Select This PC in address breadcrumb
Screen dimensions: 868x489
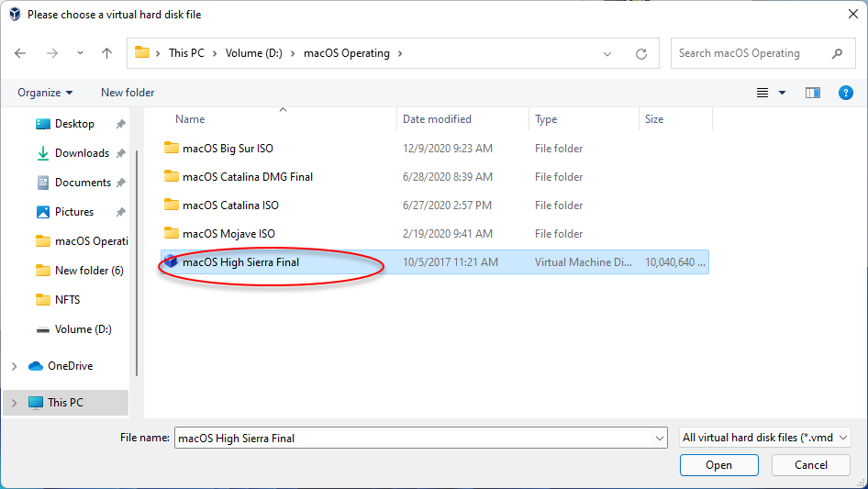(x=186, y=53)
